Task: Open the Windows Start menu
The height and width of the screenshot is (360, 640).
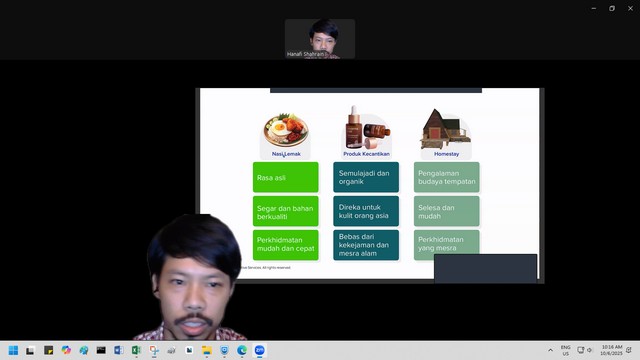Action: click(x=13, y=350)
